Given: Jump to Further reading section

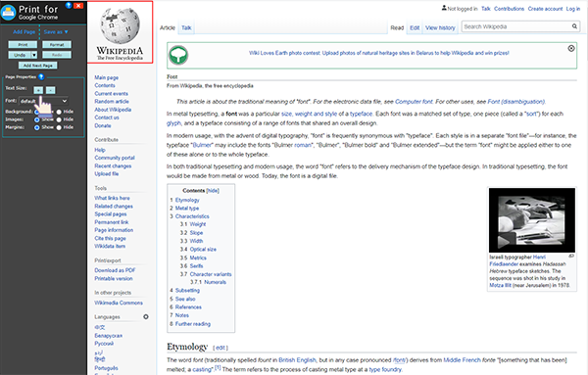Looking at the screenshot, I should pyautogui.click(x=193, y=324).
